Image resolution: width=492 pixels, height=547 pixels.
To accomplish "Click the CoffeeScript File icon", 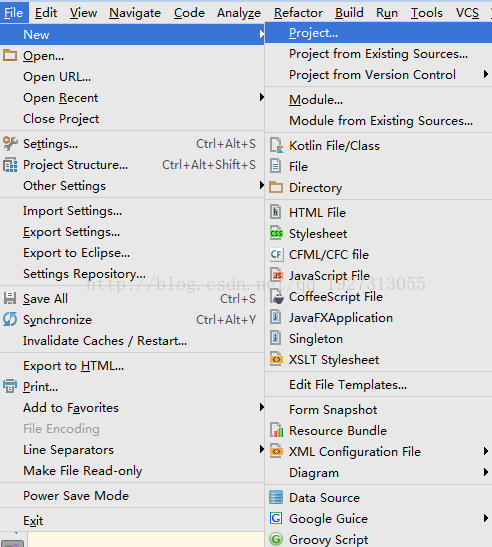I will [x=277, y=296].
